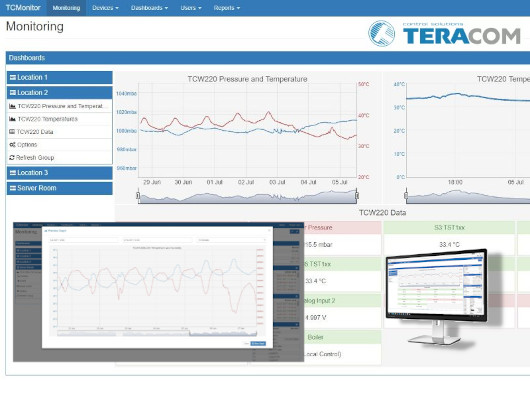Click the Refresh Group arrows icon
530x398 pixels.
[x=12, y=158]
